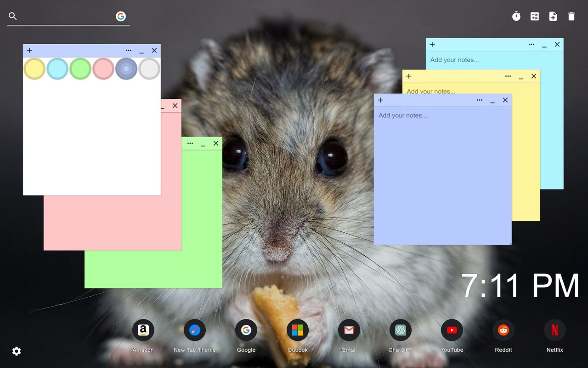Add a note from the cyan note's plus
Screen dimensions: 588x368
(x=432, y=45)
